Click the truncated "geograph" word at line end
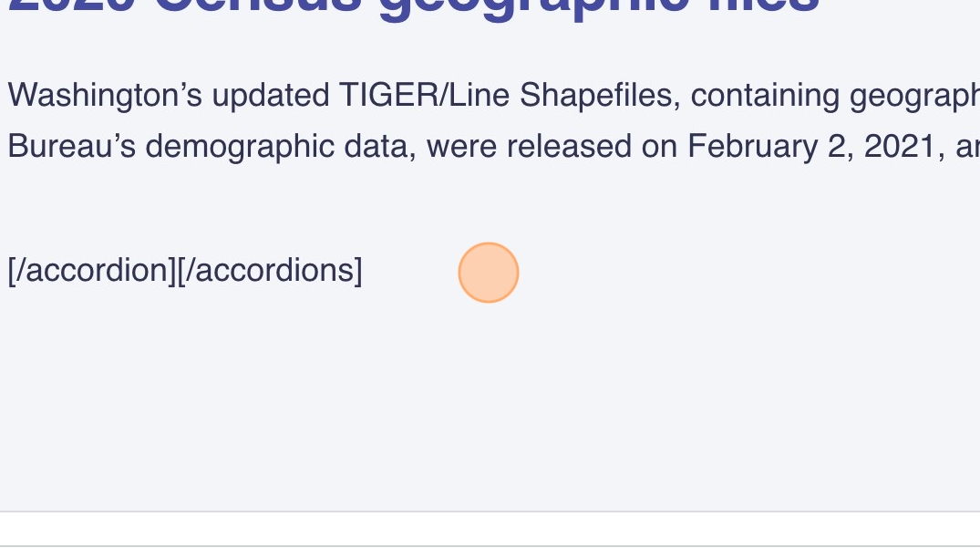 [913, 95]
